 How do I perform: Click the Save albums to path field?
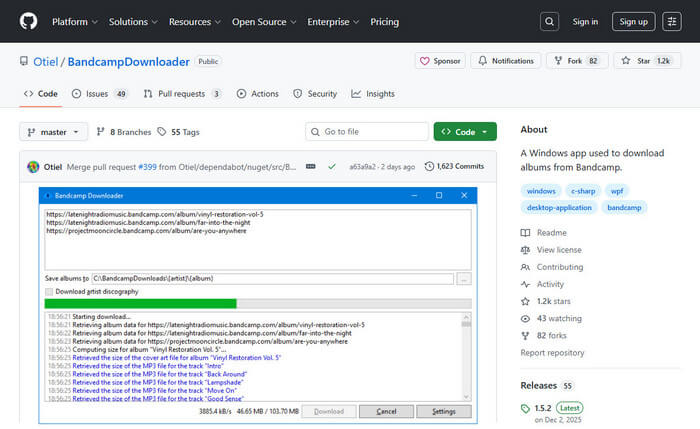coord(272,279)
